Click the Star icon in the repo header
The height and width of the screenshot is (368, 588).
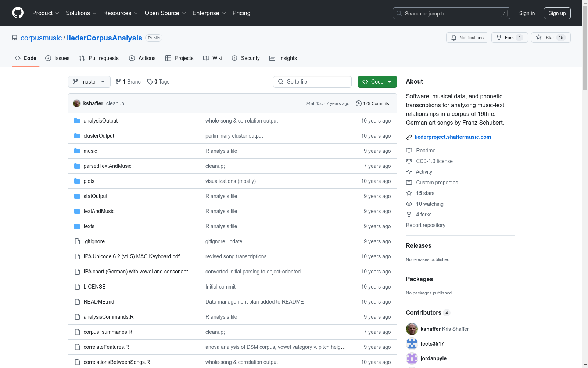[x=539, y=37]
